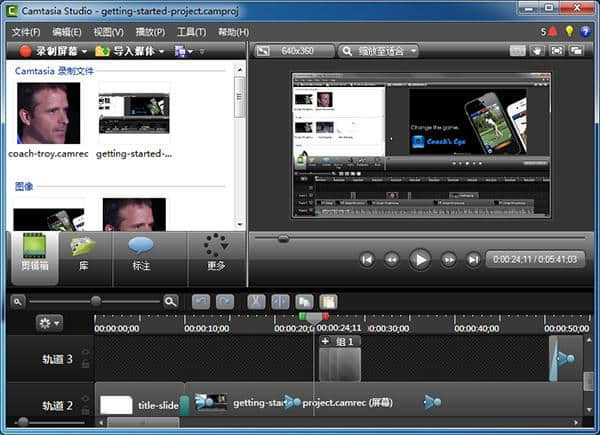Open the Clip Bin (剪辑箱) tab
The height and width of the screenshot is (435, 600).
34,254
